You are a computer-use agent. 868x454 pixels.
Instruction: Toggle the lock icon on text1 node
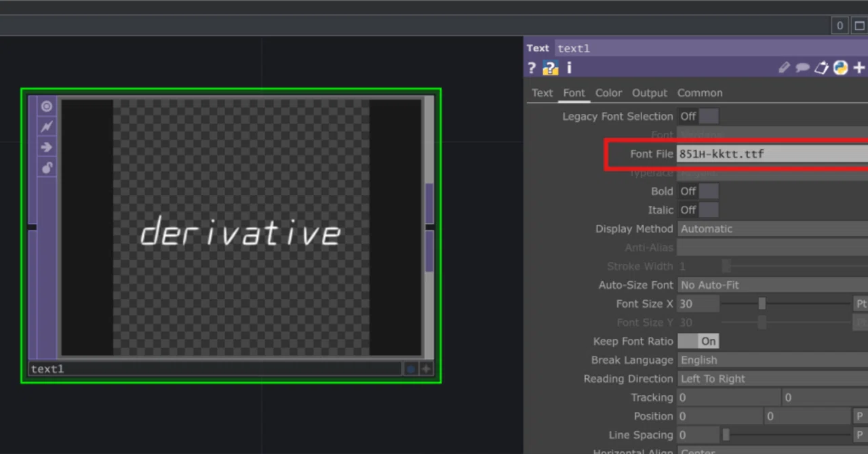click(x=47, y=167)
